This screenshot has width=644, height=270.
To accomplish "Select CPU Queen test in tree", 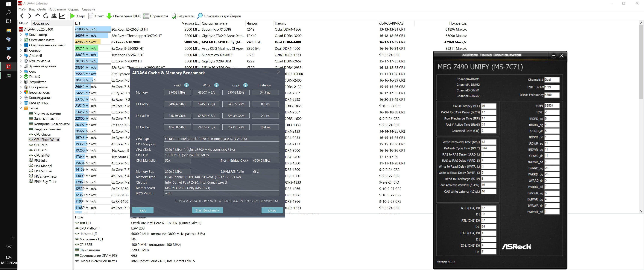I will point(42,134).
